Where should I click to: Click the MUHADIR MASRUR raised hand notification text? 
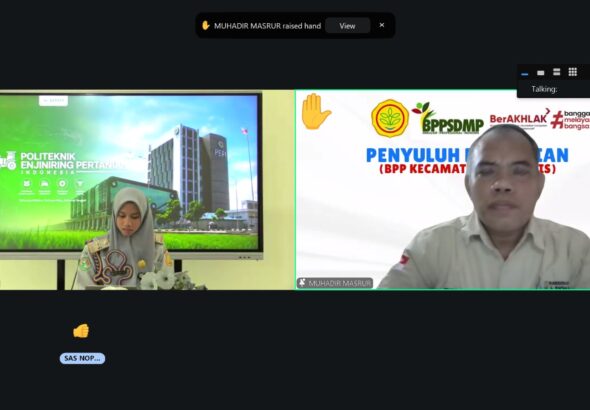267,26
